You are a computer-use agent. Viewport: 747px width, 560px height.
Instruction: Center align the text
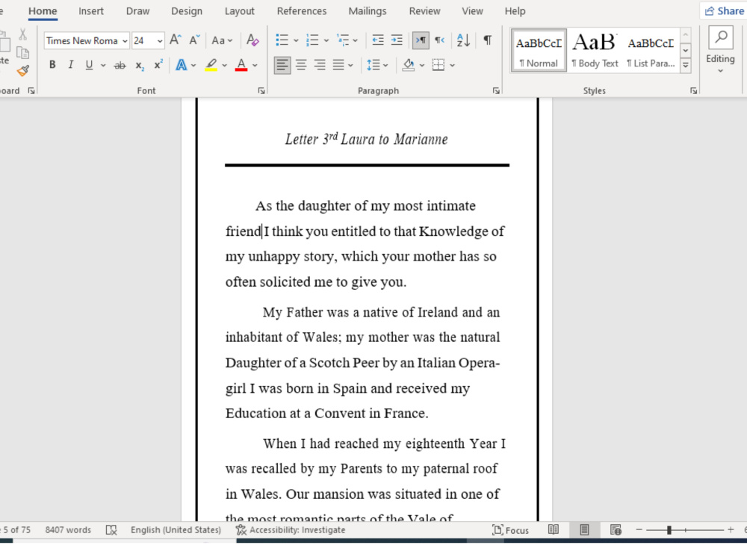point(301,65)
